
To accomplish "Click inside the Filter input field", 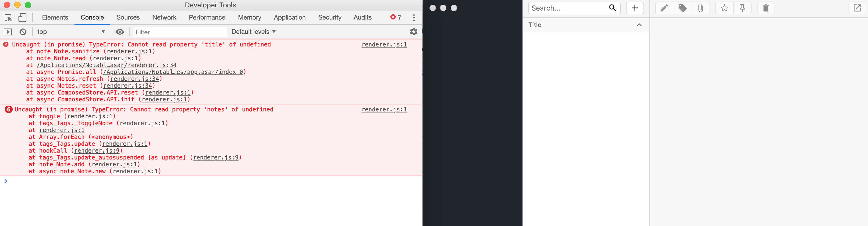I will tap(175, 32).
